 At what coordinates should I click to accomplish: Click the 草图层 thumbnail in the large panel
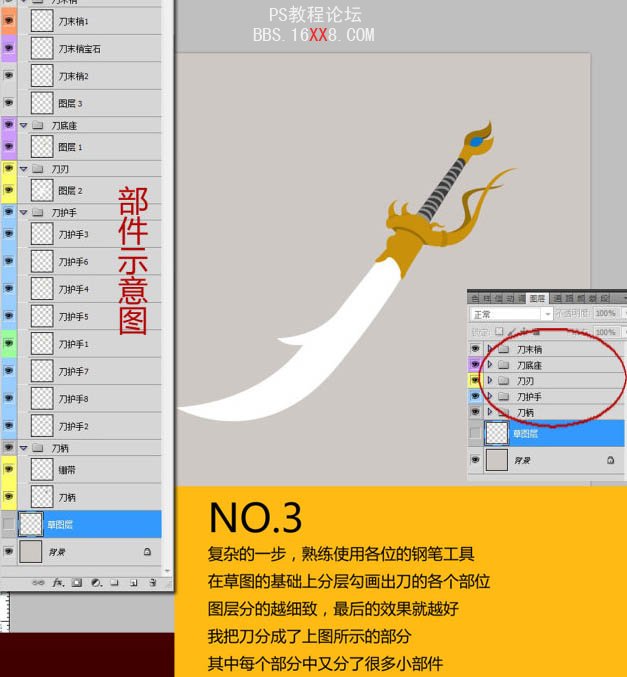coord(31,524)
